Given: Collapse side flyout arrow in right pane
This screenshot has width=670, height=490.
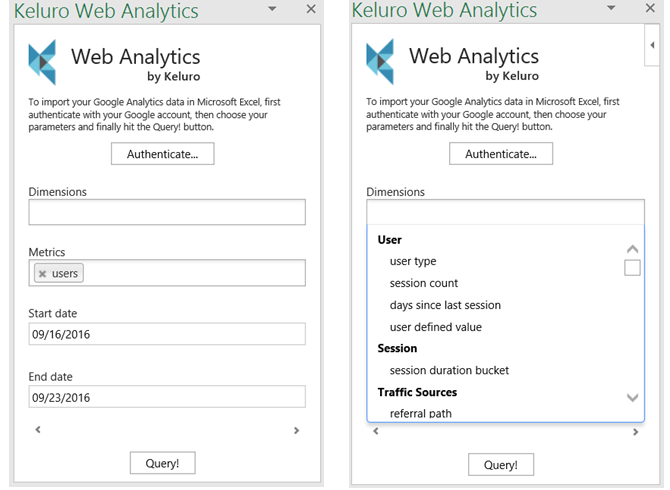Looking at the screenshot, I should [652, 45].
